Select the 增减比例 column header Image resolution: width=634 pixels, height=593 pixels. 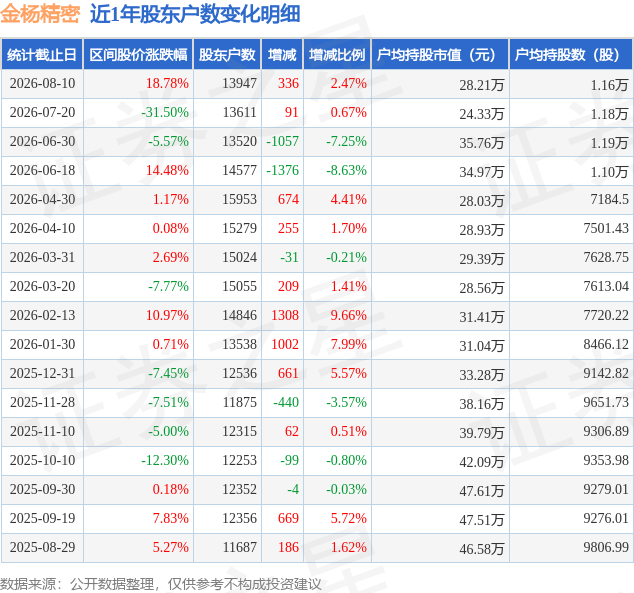pyautogui.click(x=337, y=54)
